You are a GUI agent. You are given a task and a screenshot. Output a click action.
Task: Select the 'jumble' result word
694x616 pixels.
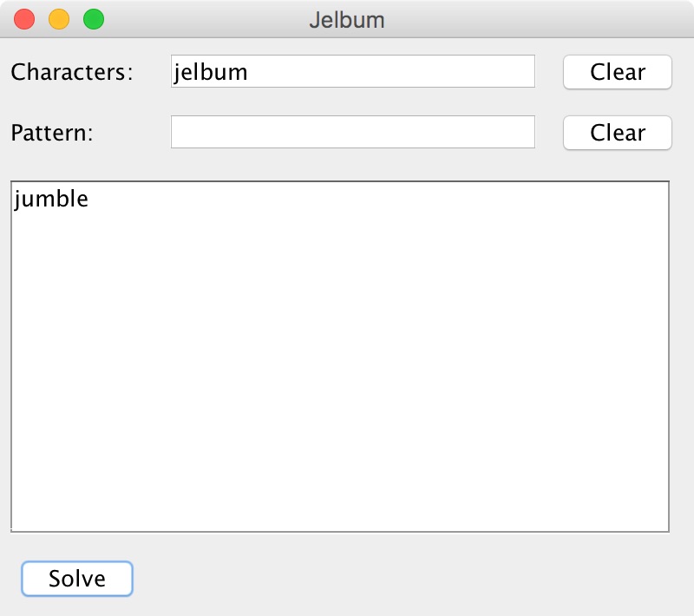click(x=52, y=199)
